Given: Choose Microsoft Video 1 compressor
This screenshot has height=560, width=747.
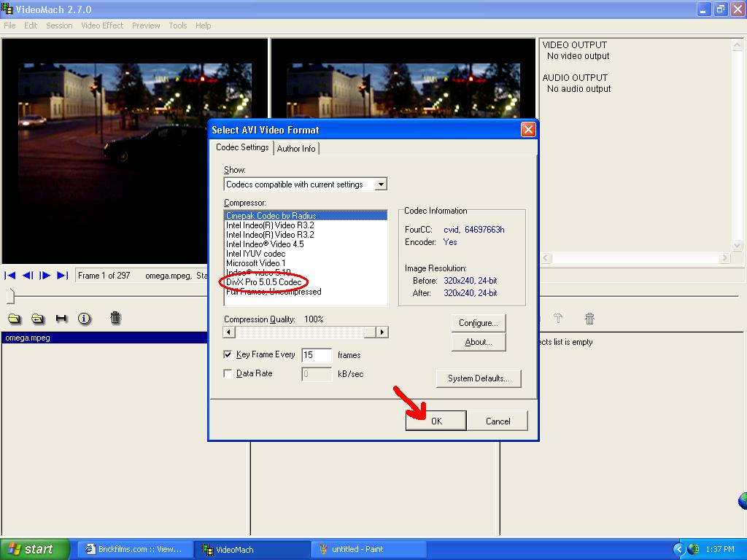Looking at the screenshot, I should [256, 263].
